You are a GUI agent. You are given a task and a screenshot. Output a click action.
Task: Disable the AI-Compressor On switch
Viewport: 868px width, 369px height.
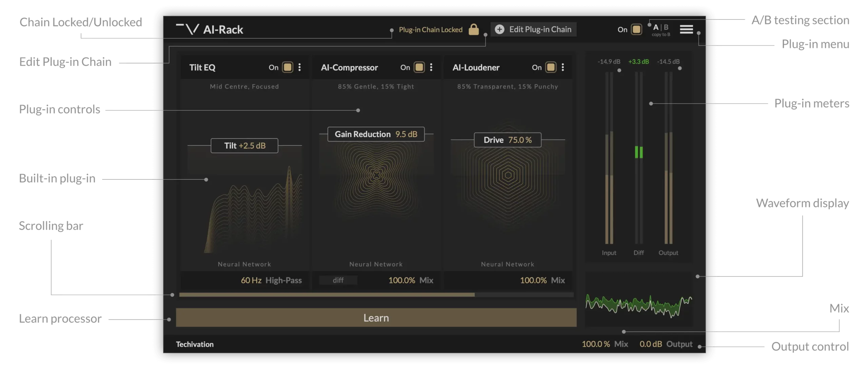click(419, 67)
